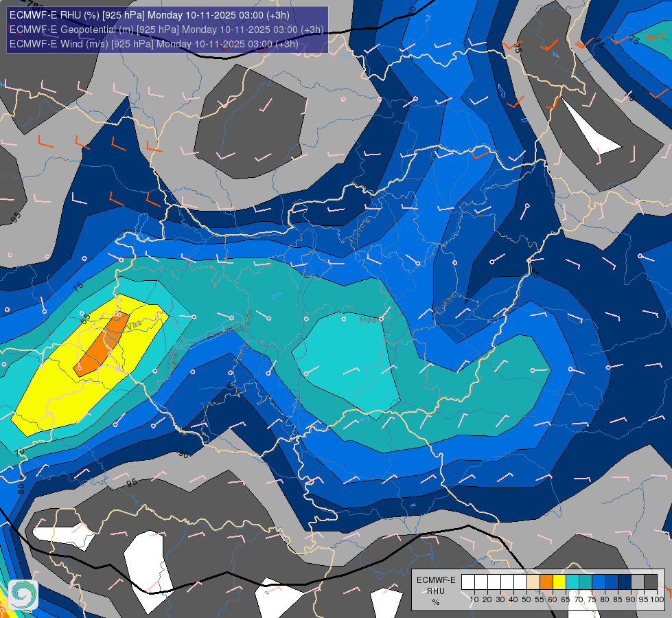
Task: Click the legend tick value 85
Action: 618,599
